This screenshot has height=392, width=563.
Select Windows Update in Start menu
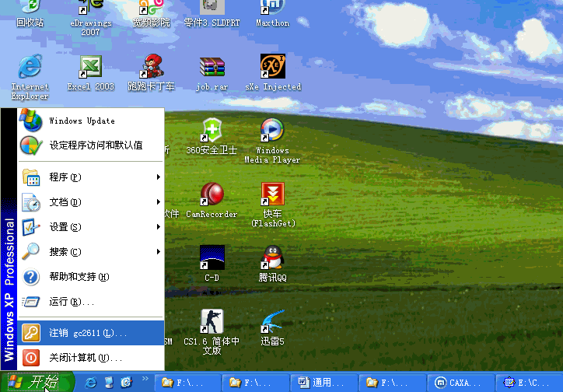(91, 121)
